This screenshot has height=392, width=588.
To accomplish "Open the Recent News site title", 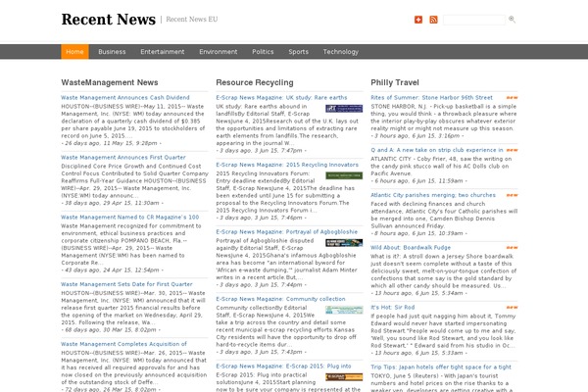I will coord(109,20).
